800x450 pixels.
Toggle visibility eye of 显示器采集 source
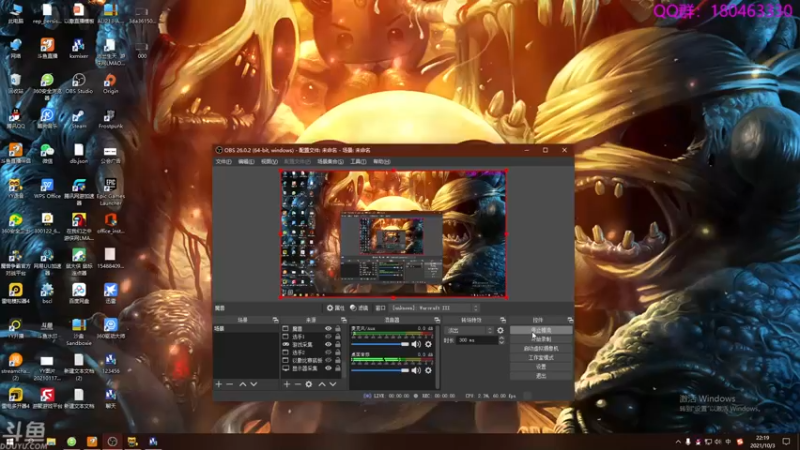328,368
